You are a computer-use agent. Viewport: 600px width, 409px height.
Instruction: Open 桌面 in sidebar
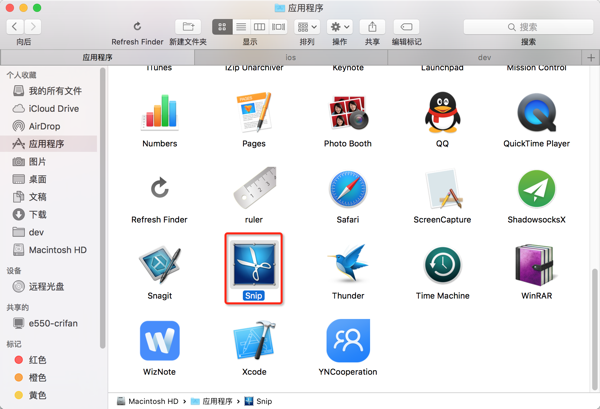tap(49, 179)
